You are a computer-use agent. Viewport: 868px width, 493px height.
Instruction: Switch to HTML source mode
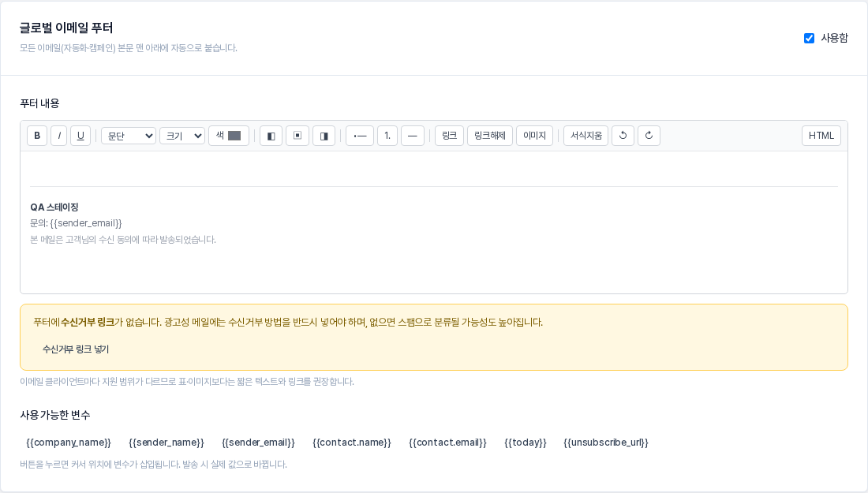pyautogui.click(x=821, y=136)
